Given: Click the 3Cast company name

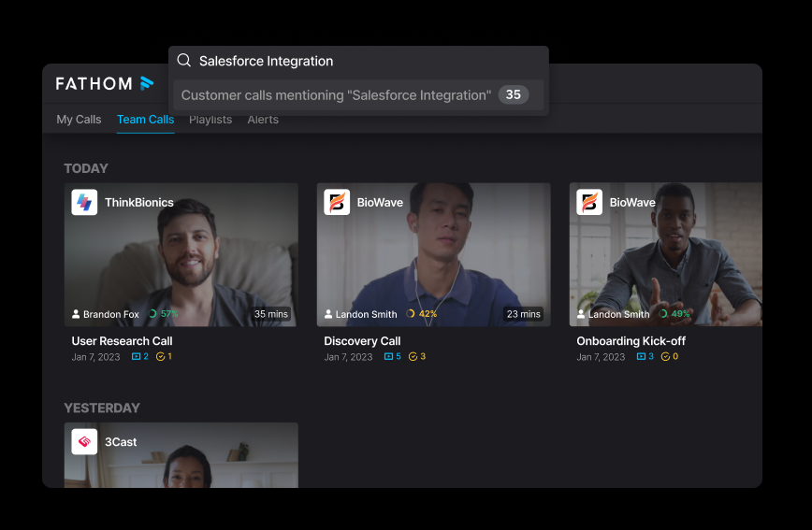Looking at the screenshot, I should 121,442.
